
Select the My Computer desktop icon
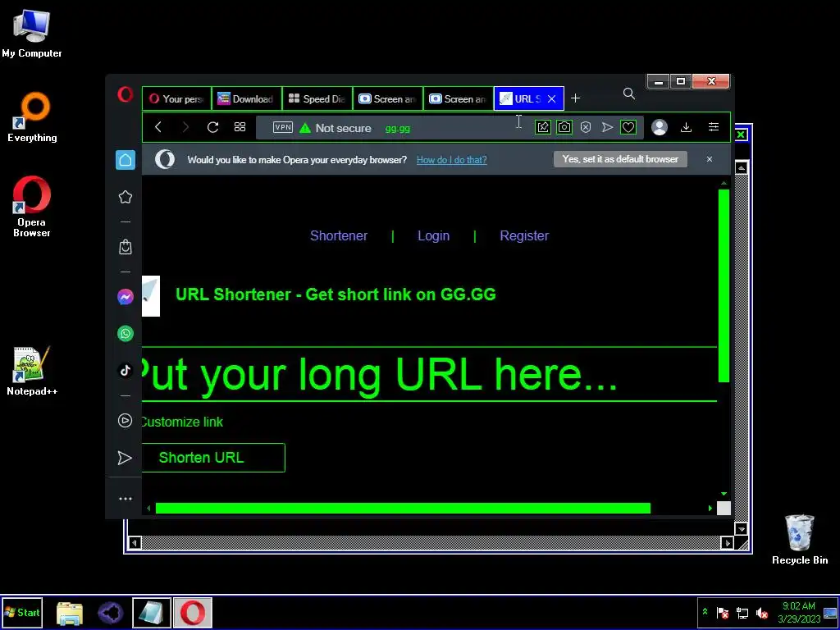32,34
